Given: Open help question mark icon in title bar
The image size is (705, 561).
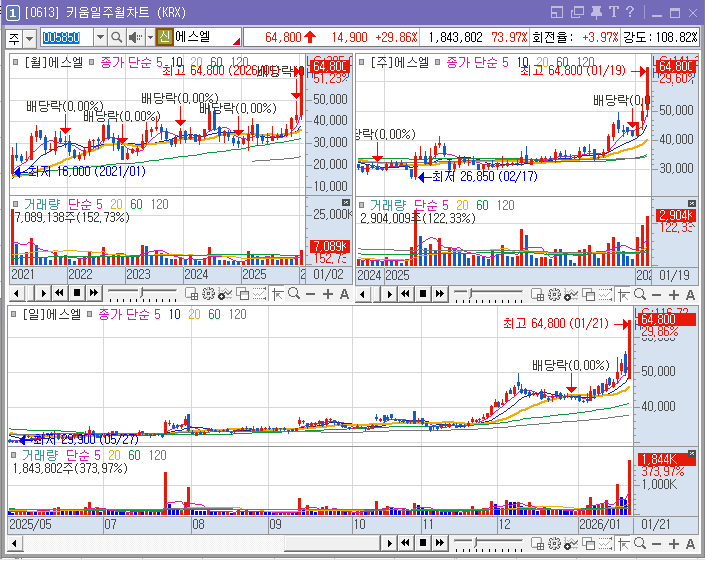Looking at the screenshot, I should point(630,12).
